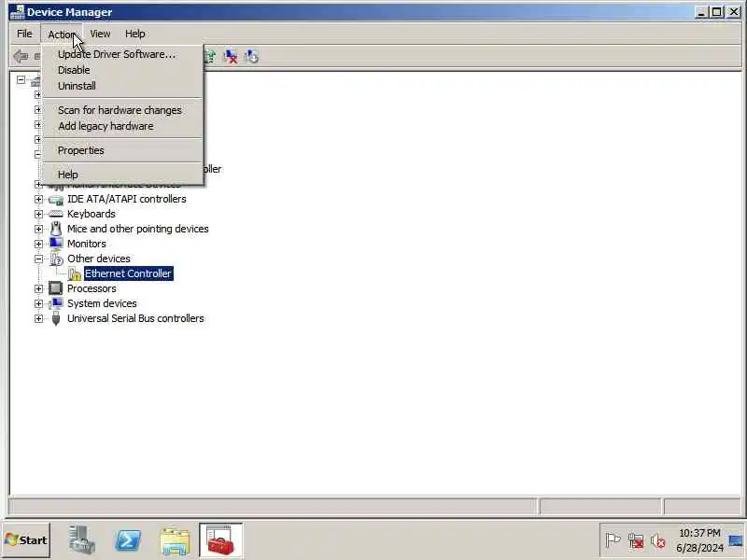Screen dimensions: 747x560
Task: Expand the Keyboards node
Action: click(x=38, y=214)
